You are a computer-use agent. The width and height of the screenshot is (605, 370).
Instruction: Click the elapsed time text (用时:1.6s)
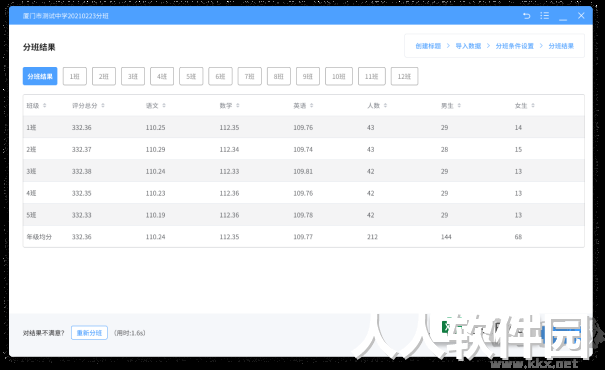pyautogui.click(x=130, y=333)
